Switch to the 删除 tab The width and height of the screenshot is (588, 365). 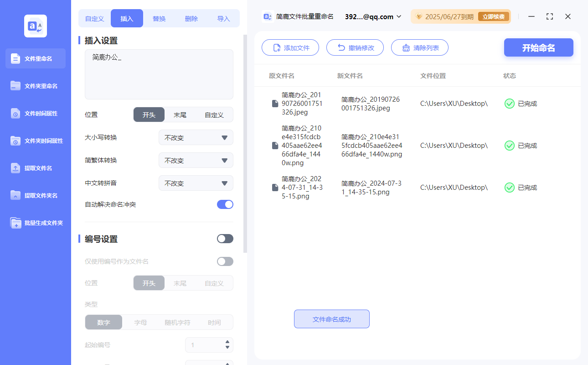(191, 18)
